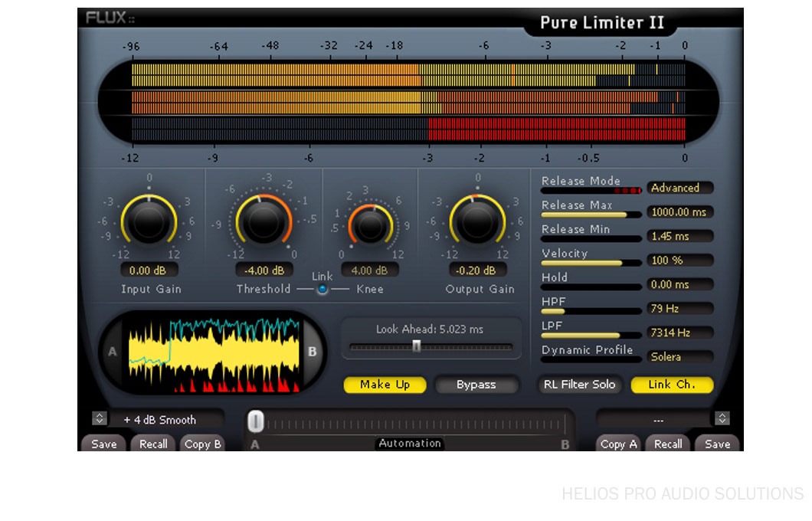Screen dimensions: 812x521
Task: Open the Dynamic Profile Solera selector
Action: 679,357
